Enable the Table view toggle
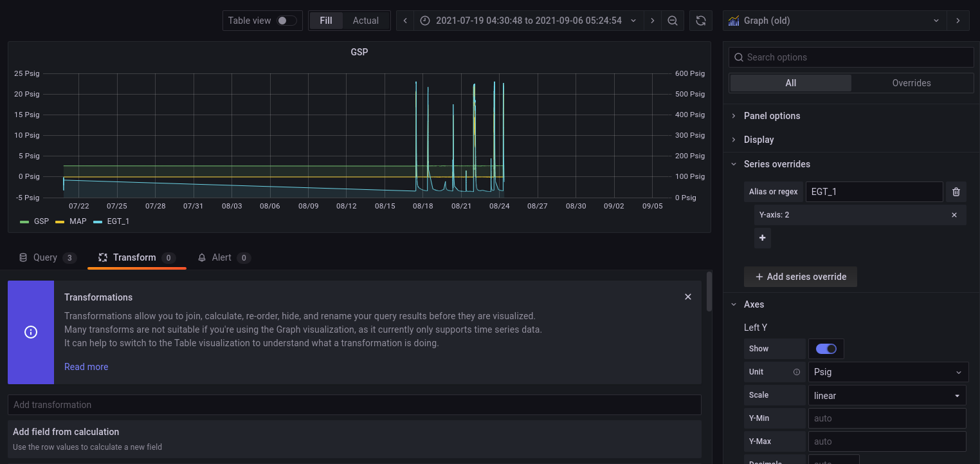980x464 pixels. click(x=284, y=20)
